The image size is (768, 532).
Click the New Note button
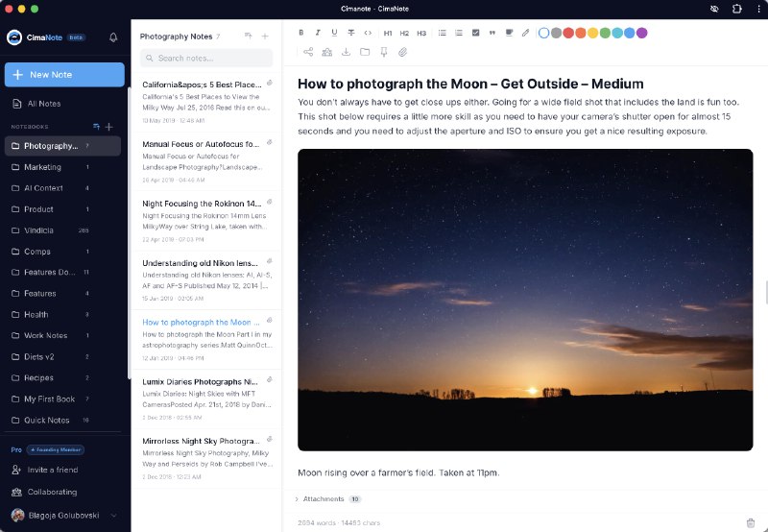tap(64, 75)
